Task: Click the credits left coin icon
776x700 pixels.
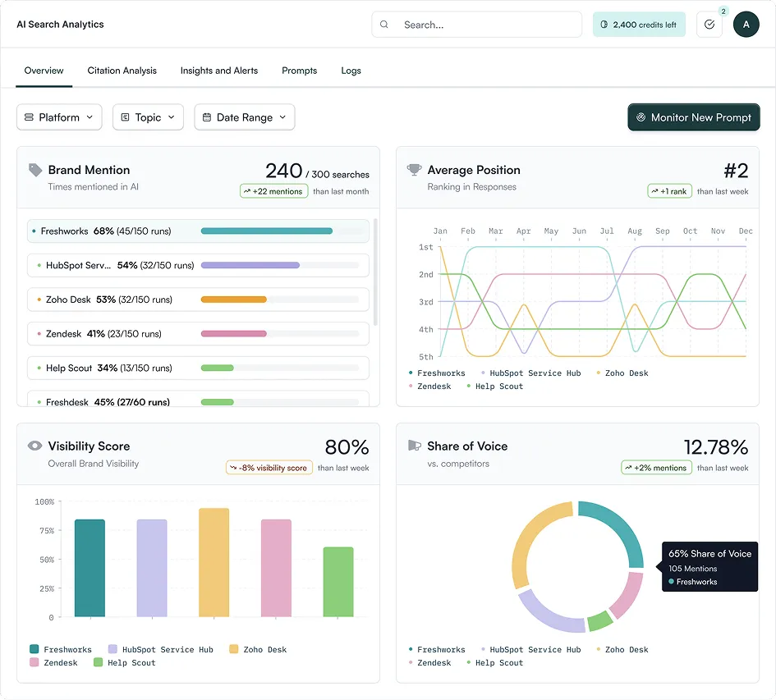Action: [604, 25]
